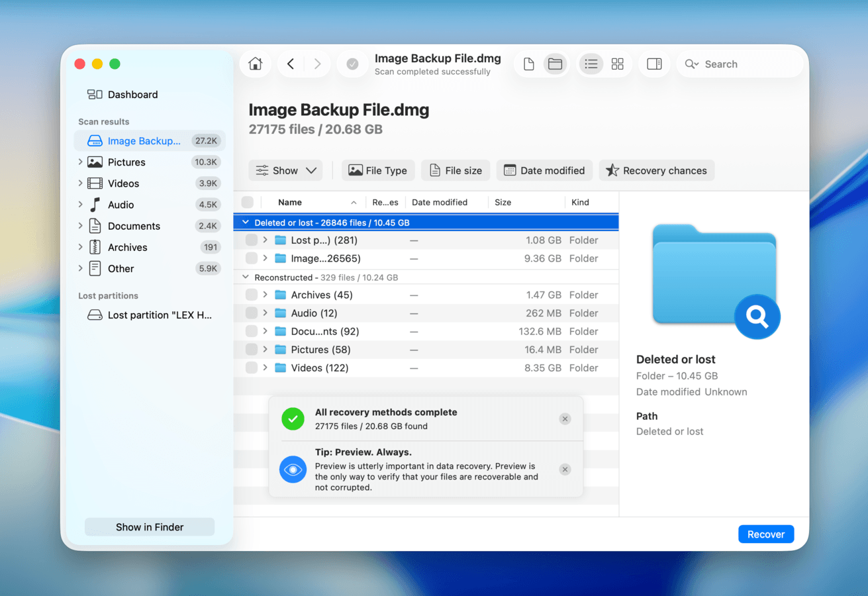Click the back navigation arrow

point(290,64)
